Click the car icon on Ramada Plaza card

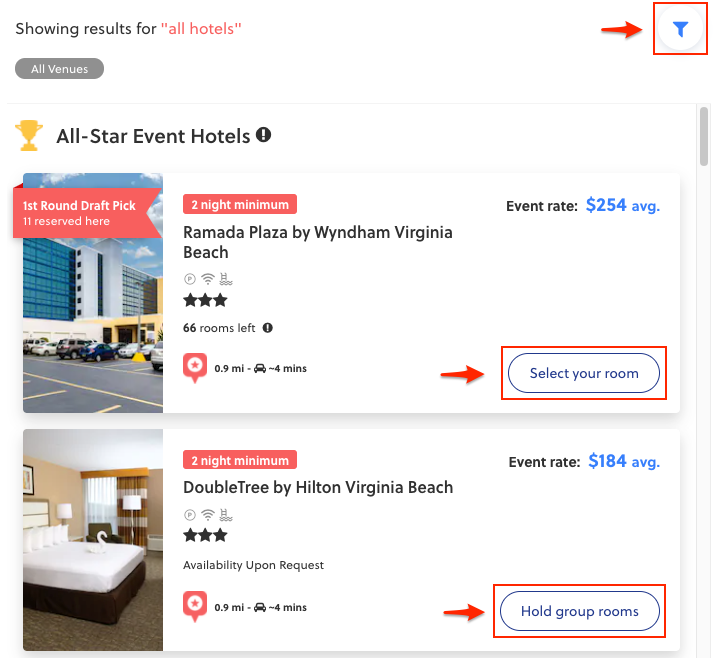click(x=260, y=369)
